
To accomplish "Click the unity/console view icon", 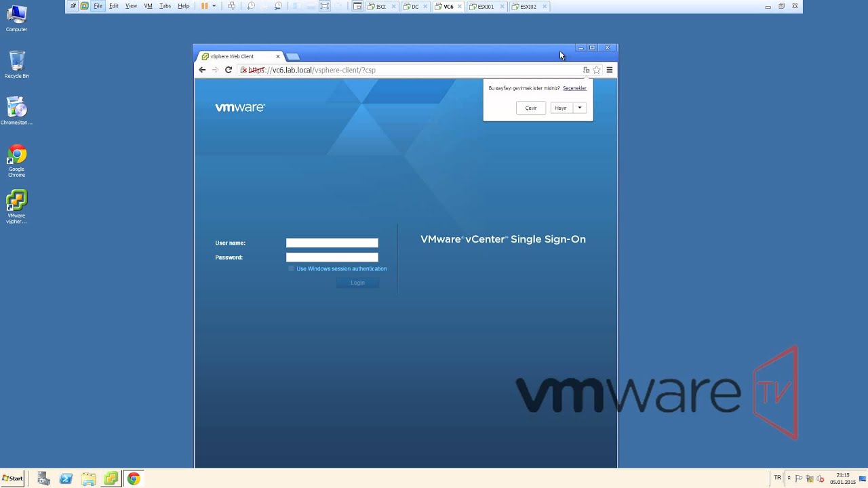I will [x=357, y=6].
